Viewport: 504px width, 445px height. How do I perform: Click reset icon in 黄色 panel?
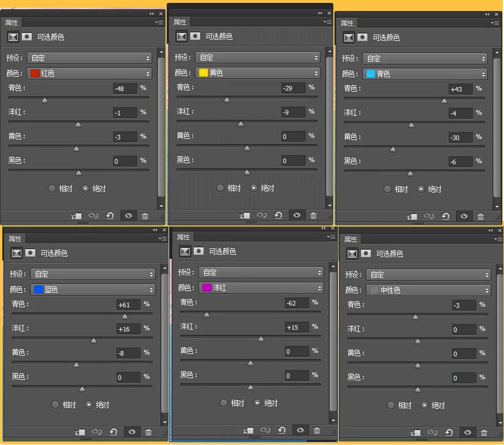coord(279,215)
